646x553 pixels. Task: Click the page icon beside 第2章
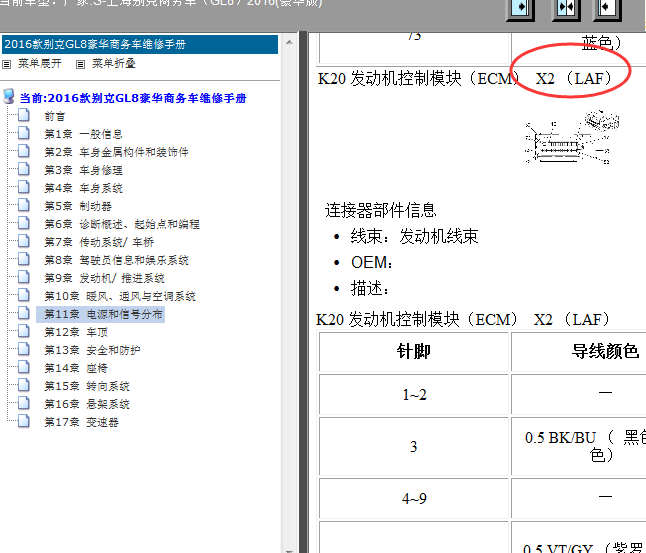(24, 151)
